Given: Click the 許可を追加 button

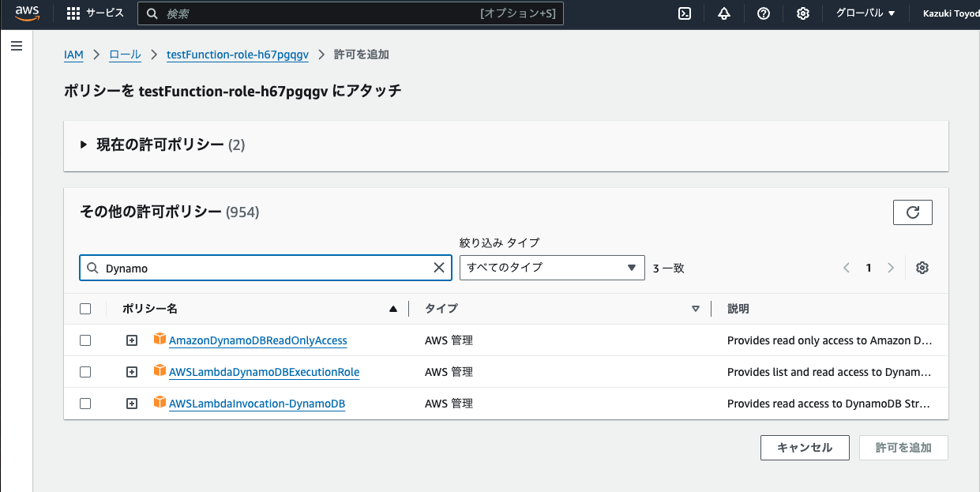Looking at the screenshot, I should click(903, 448).
